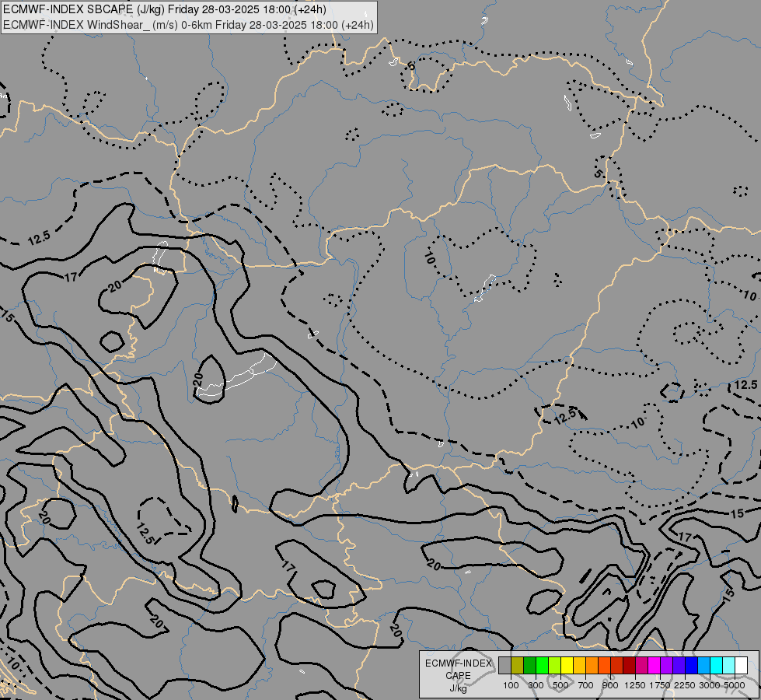Choose the cyan swatch right of 3000
The height and width of the screenshot is (700, 761).
(x=717, y=665)
